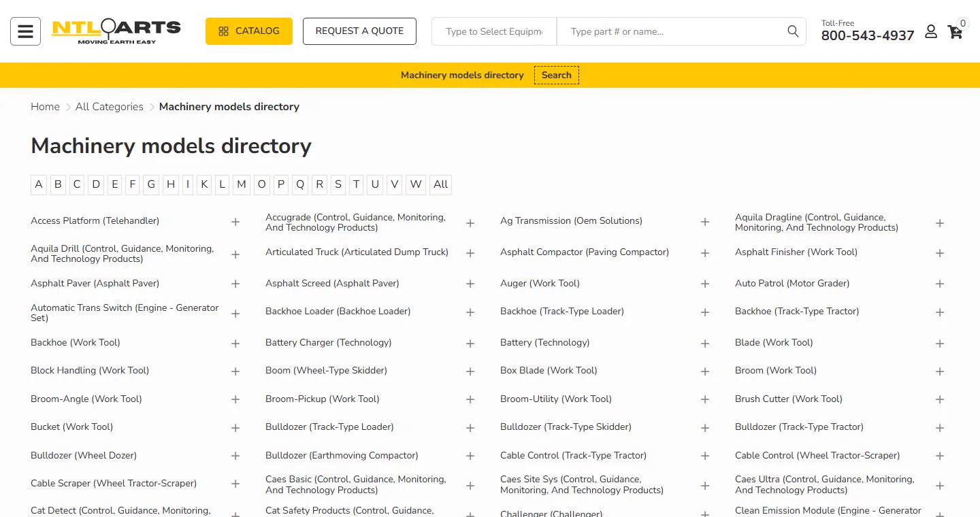
Task: Expand Blade (Work Tool)
Action: (x=940, y=344)
